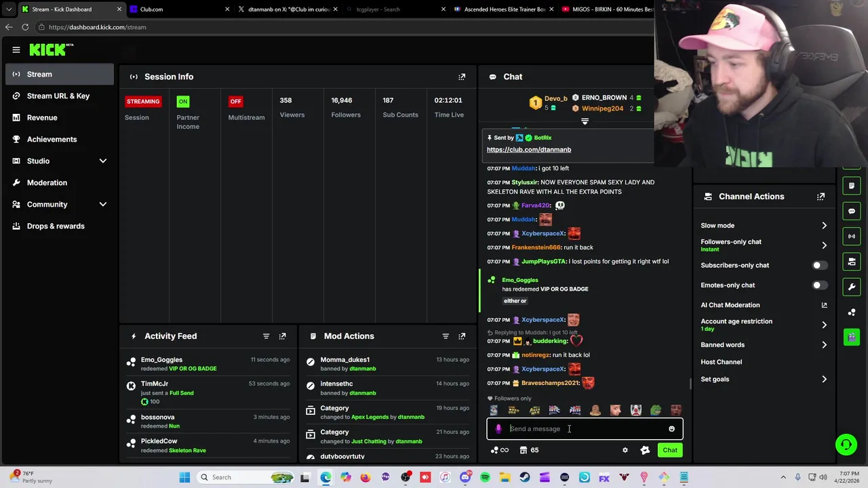Viewport: 868px width, 488px height.
Task: Click the browser address bar URL
Action: pos(97,27)
